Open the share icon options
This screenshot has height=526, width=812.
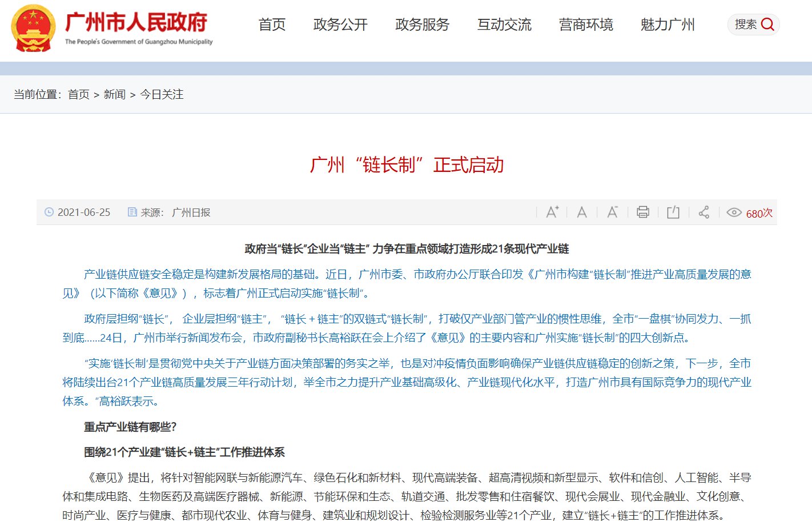(x=704, y=212)
